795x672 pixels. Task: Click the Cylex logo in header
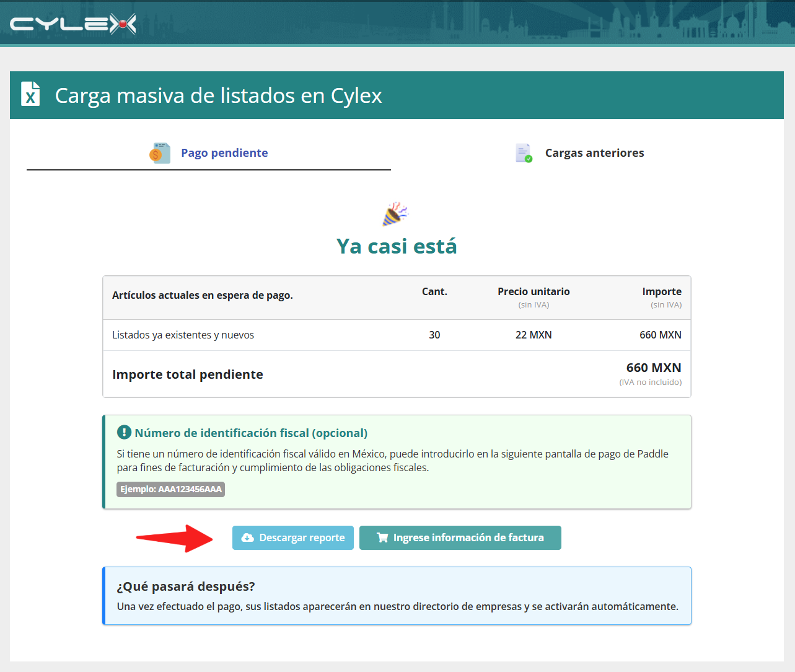tap(73, 24)
